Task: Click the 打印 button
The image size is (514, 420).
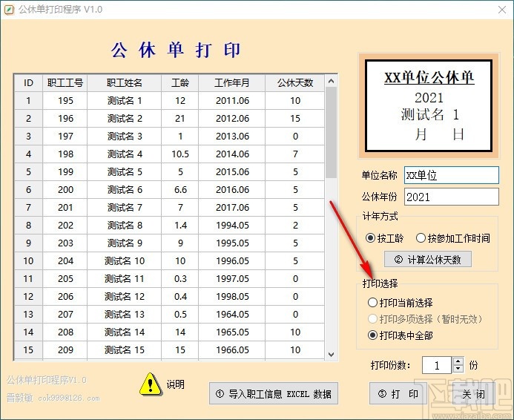Action: 398,393
